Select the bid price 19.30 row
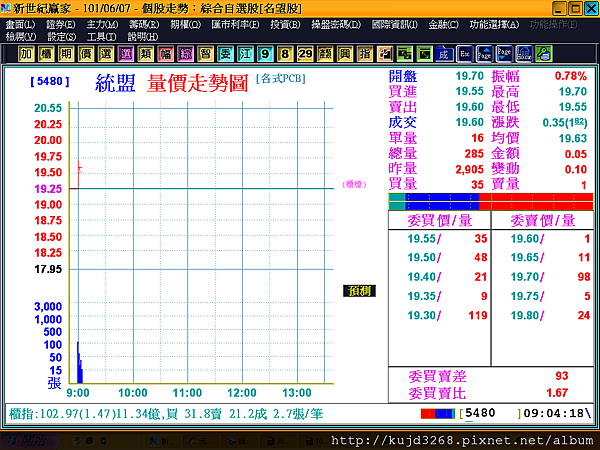The height and width of the screenshot is (450, 600). (x=440, y=315)
